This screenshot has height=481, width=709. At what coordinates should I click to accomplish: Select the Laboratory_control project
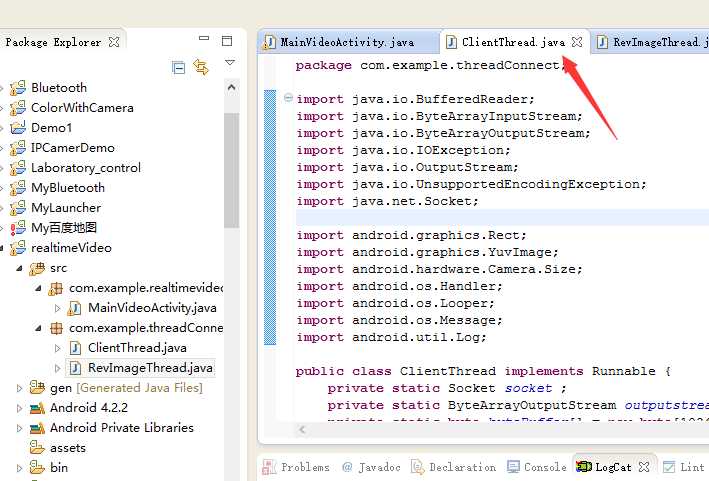[86, 168]
